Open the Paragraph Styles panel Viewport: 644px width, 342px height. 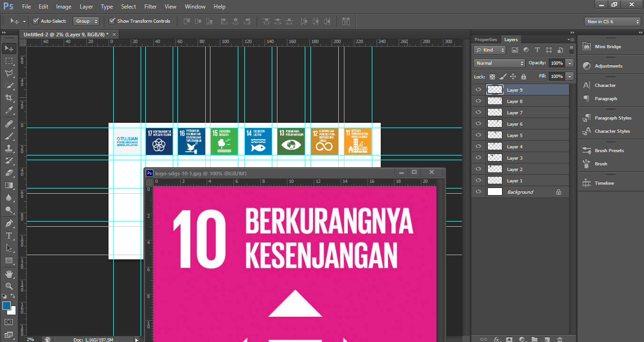coord(613,118)
